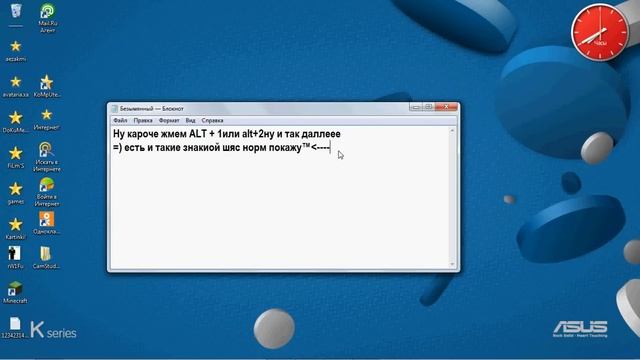Click the Notepad scrollbar up arrow
This screenshot has height=360, width=640.
[452, 131]
